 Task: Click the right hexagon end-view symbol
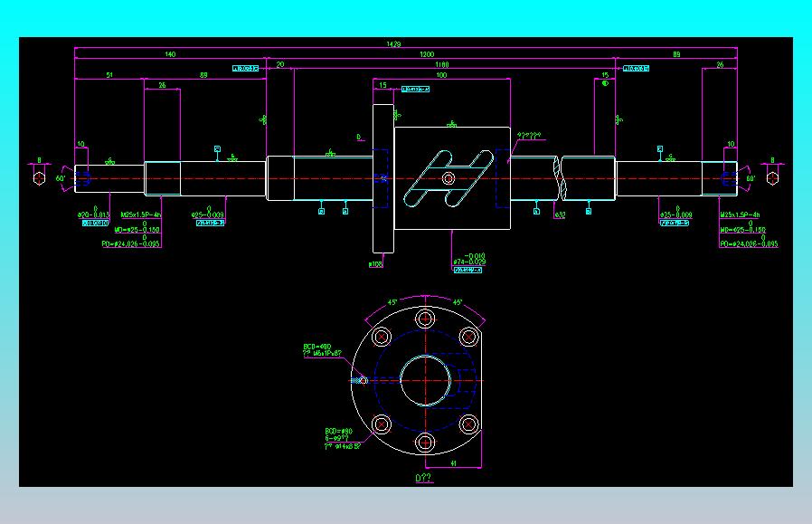pyautogui.click(x=772, y=177)
